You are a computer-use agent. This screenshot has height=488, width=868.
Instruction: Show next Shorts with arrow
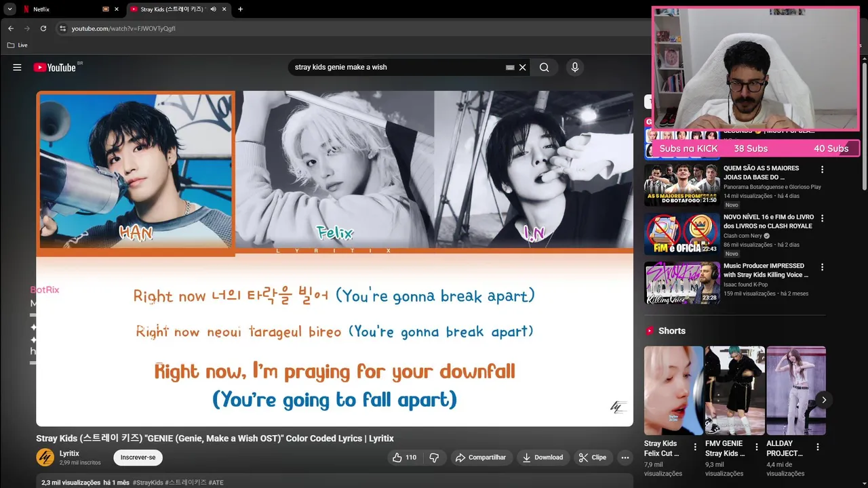click(x=824, y=400)
